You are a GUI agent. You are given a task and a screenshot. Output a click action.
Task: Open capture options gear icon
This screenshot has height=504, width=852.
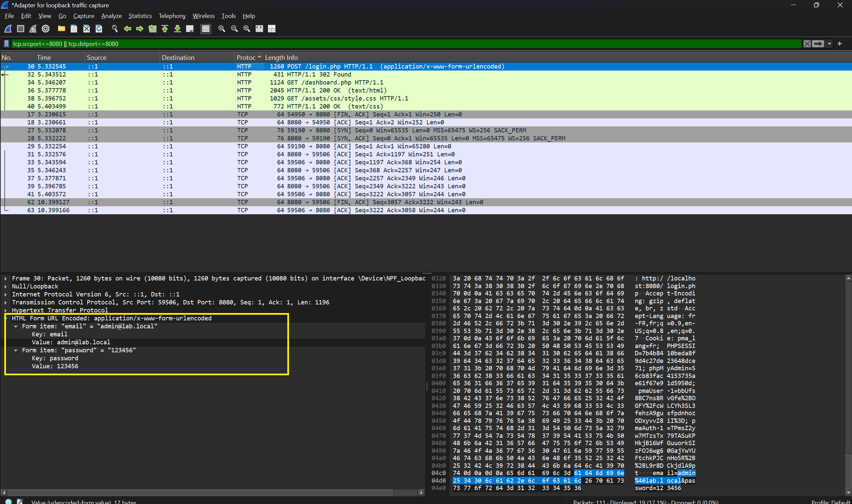[x=46, y=29]
